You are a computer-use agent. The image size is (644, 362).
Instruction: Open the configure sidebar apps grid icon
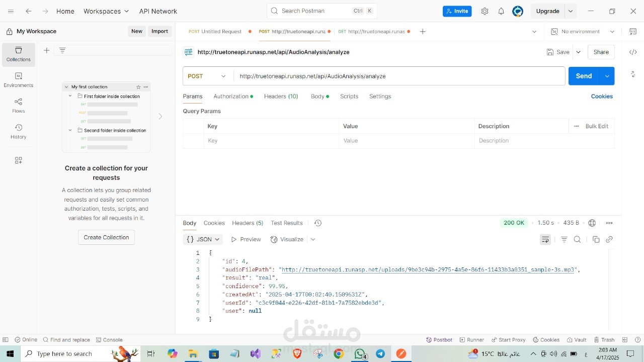[19, 160]
